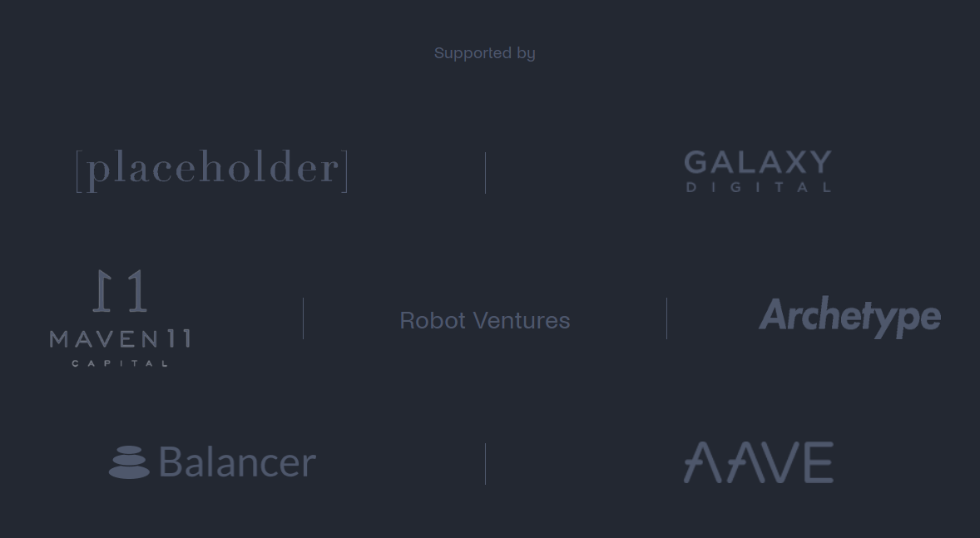Visit the Robot Ventures link
This screenshot has height=538, width=980.
(485, 320)
